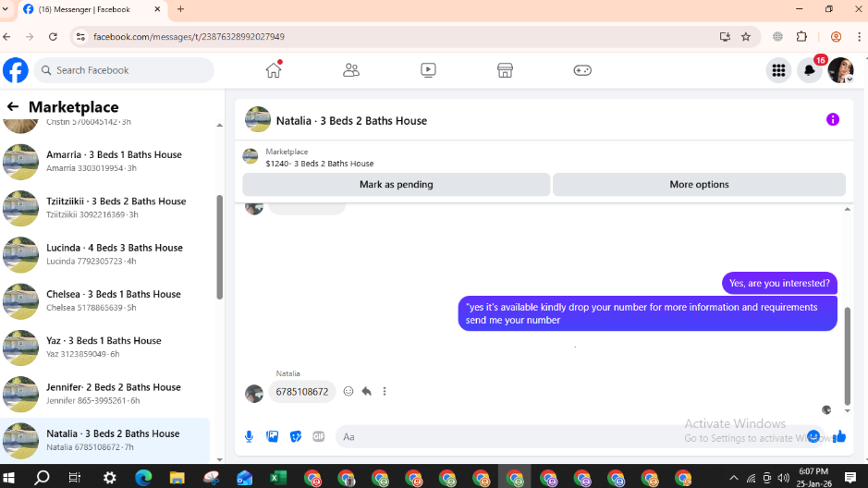Open Lucinda 4 Beds 3 Baths conversation

pyautogui.click(x=105, y=254)
